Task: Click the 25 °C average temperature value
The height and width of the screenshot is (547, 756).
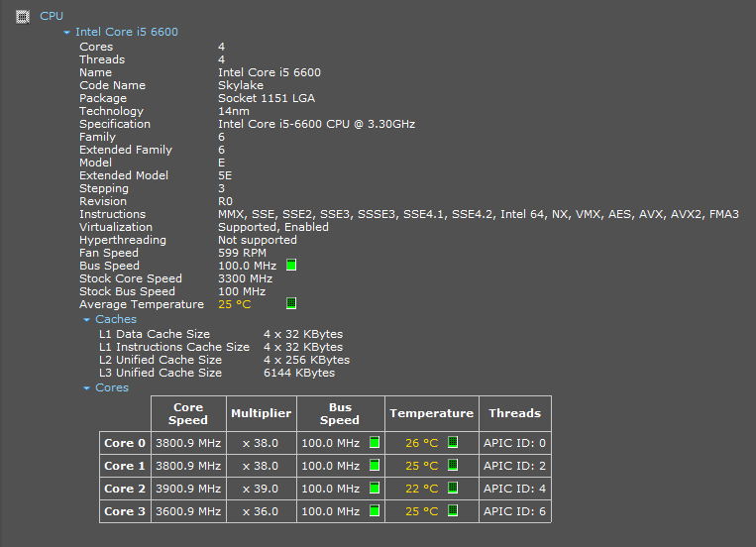Action: (x=234, y=304)
